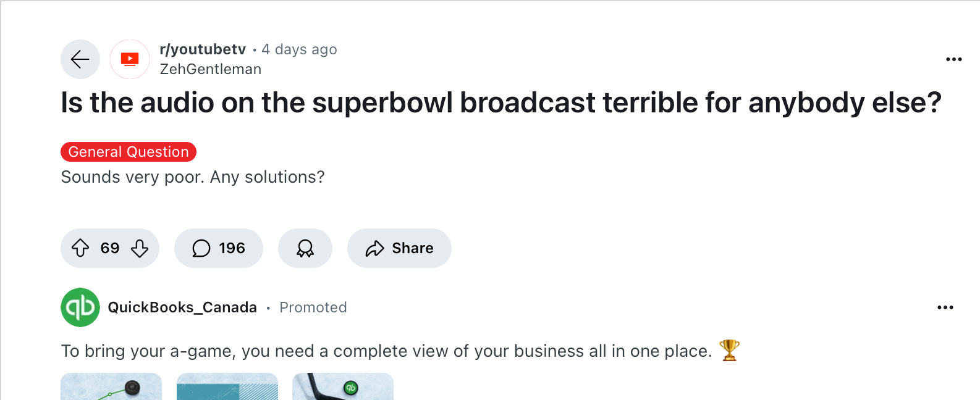Click the QuickBooks promoted ad text
This screenshot has width=980, height=400.
386,351
